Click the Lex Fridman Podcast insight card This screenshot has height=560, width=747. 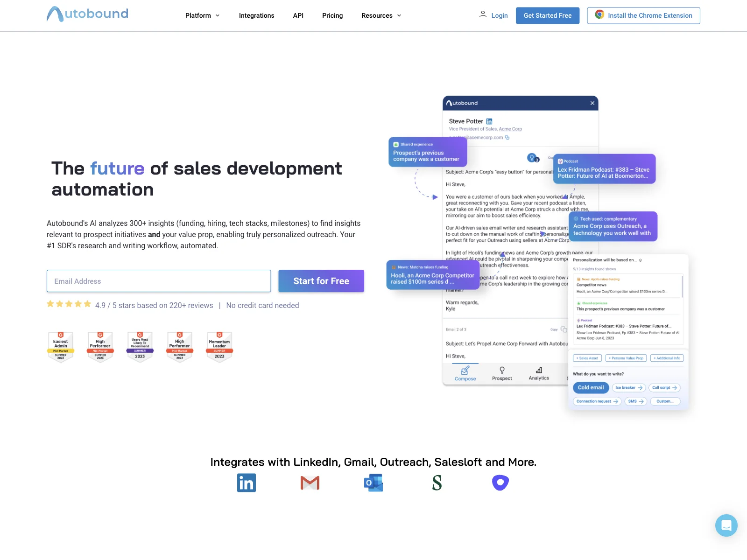pyautogui.click(x=604, y=168)
